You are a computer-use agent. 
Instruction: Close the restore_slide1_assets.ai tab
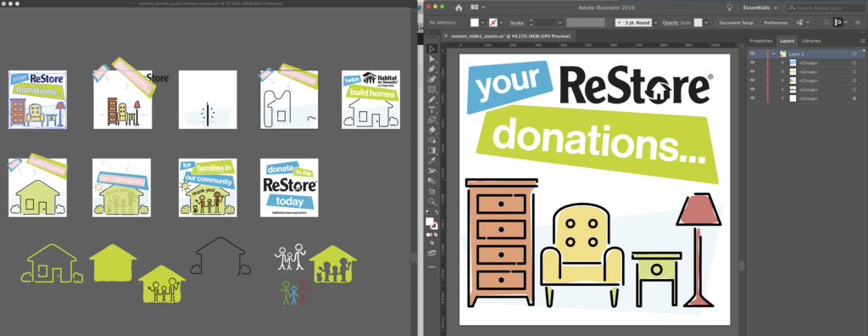446,36
